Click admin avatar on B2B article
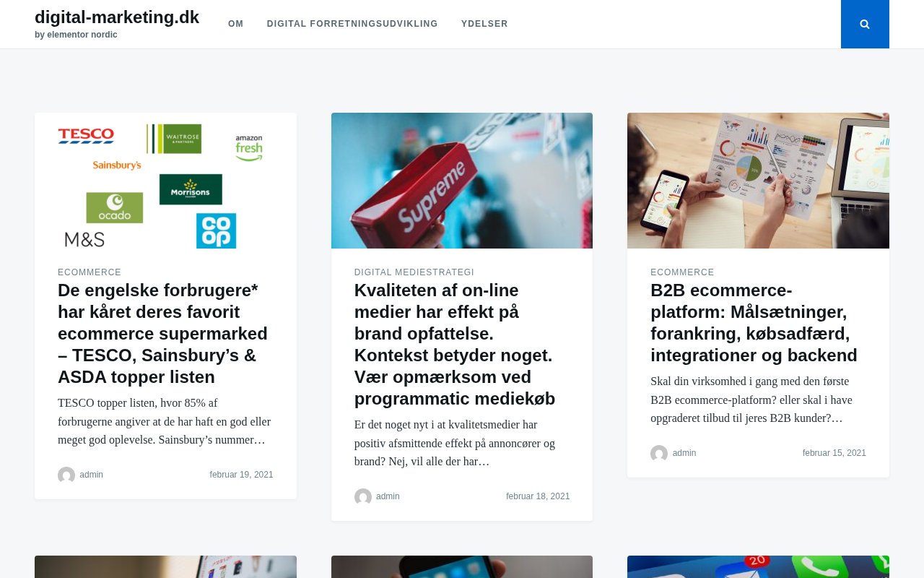Image resolution: width=924 pixels, height=578 pixels. pyautogui.click(x=659, y=454)
